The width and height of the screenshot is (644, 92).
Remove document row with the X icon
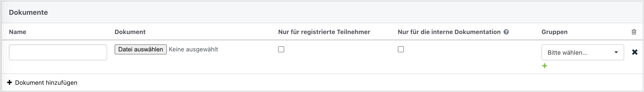coord(634,52)
